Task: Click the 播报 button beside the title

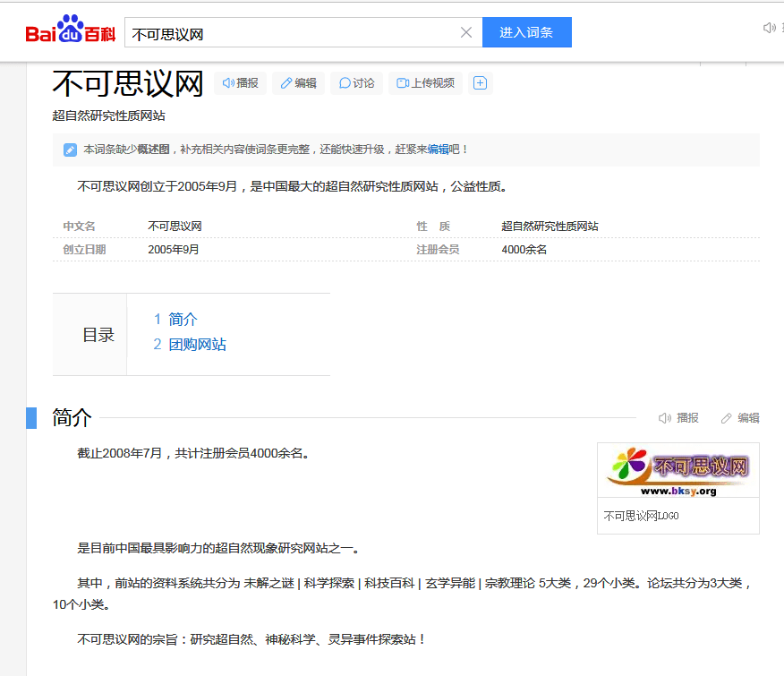Action: click(x=240, y=83)
